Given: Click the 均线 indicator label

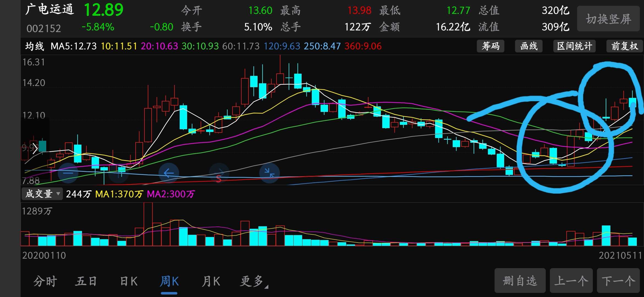Looking at the screenshot, I should [x=35, y=46].
